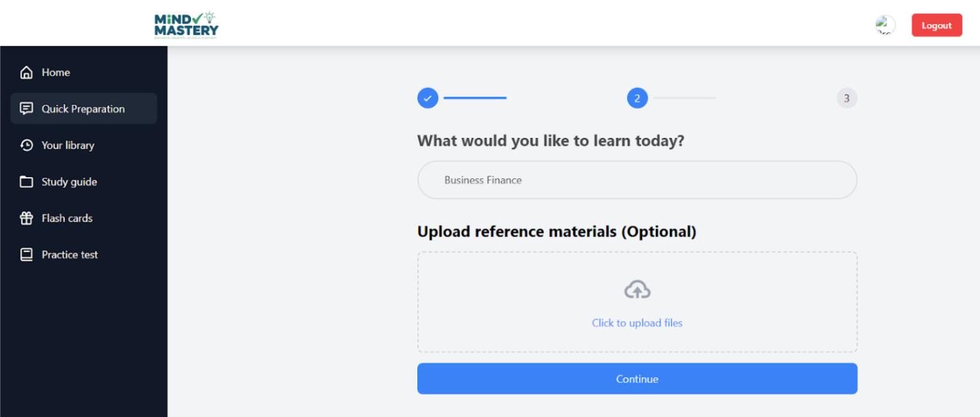Focus the Business Finance topic field

(x=637, y=180)
